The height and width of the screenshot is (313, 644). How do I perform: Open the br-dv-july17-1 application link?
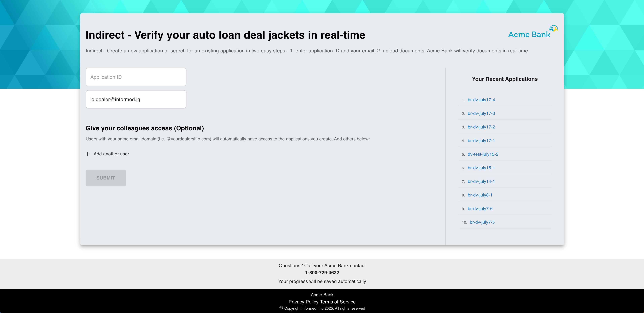tap(481, 141)
